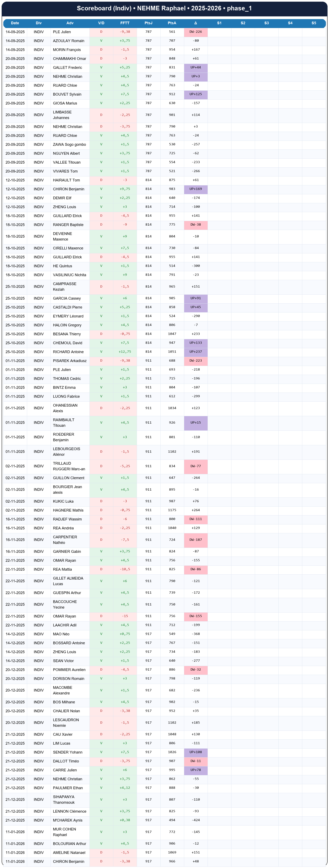This screenshot has width=329, height=868.
Task: Click the PtsJ column header
Action: click(148, 23)
